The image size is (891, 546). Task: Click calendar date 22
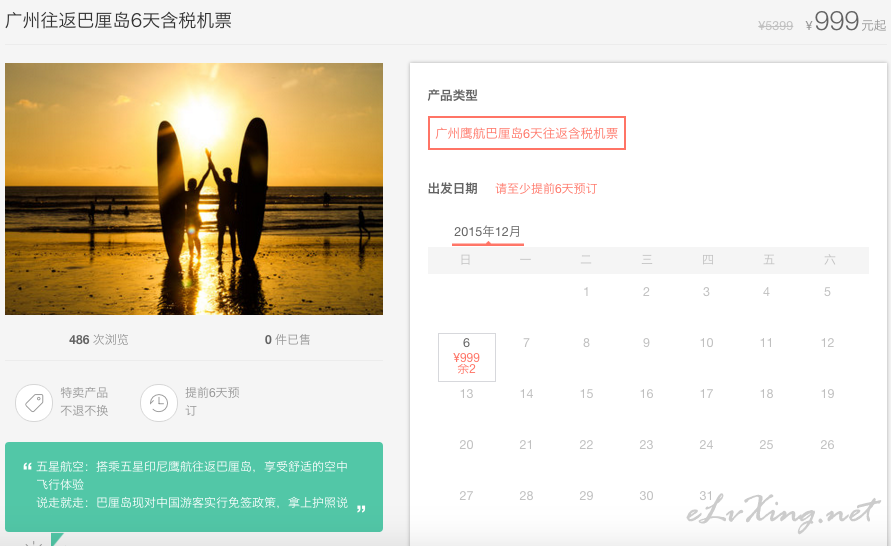(x=586, y=445)
